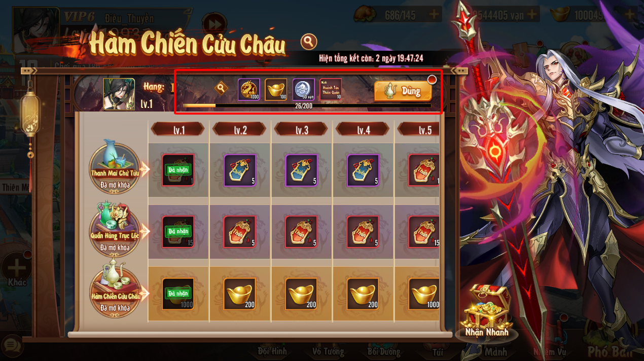Open the Võ Tướng bottom menu tab
644x361 pixels.
tap(328, 351)
